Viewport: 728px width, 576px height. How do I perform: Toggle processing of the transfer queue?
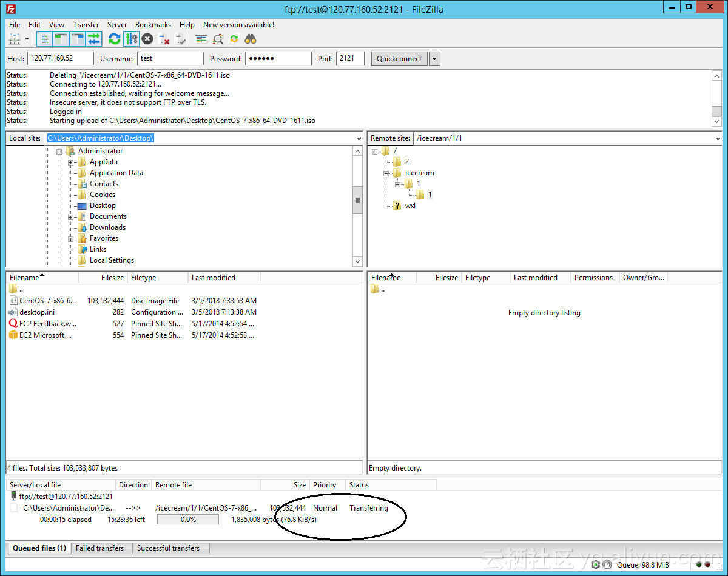(x=131, y=39)
